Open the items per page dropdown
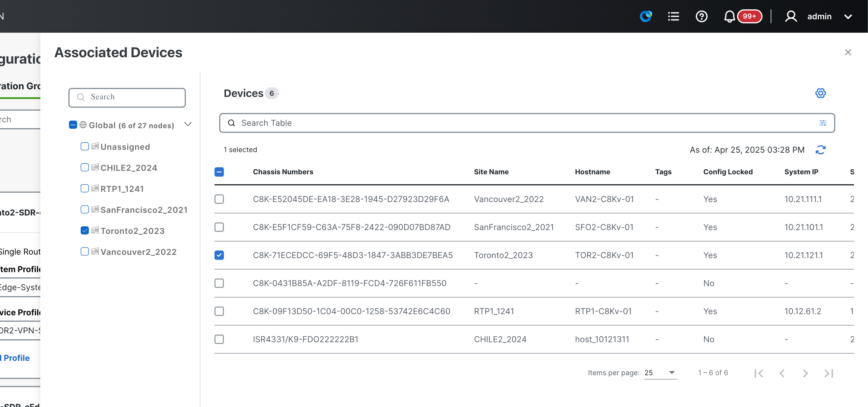 coord(660,373)
